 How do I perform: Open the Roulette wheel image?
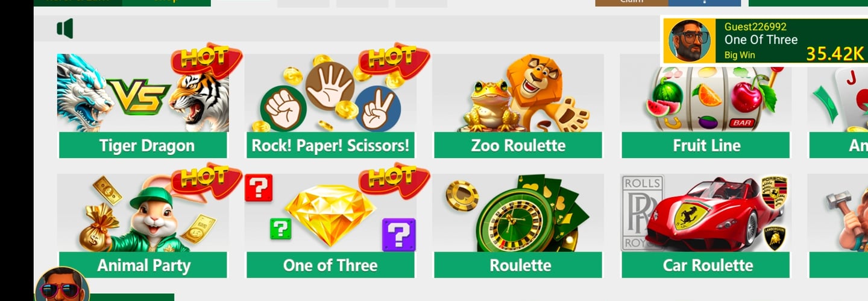click(x=518, y=213)
